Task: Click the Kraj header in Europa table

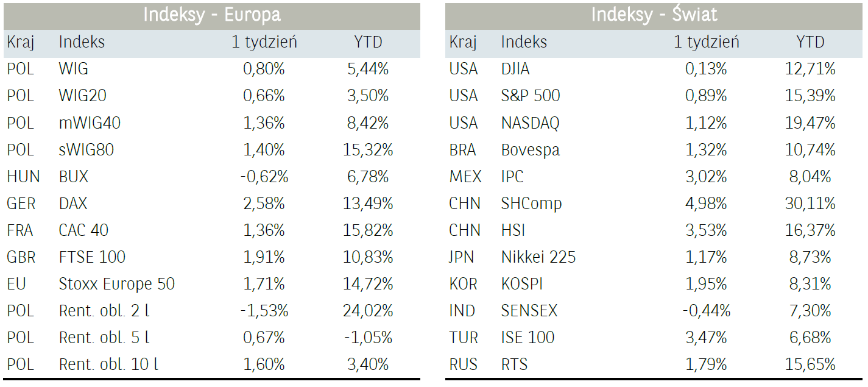Action: coord(20,42)
